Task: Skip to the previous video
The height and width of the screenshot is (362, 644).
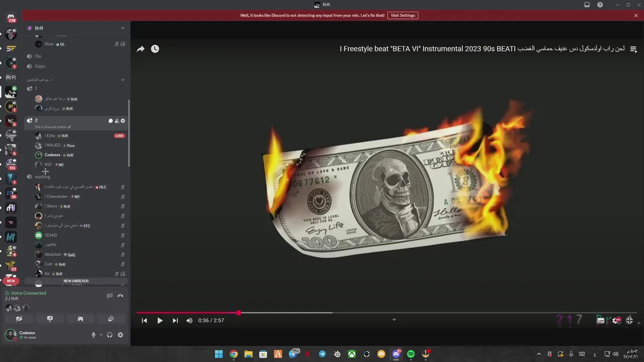Action: click(144, 320)
